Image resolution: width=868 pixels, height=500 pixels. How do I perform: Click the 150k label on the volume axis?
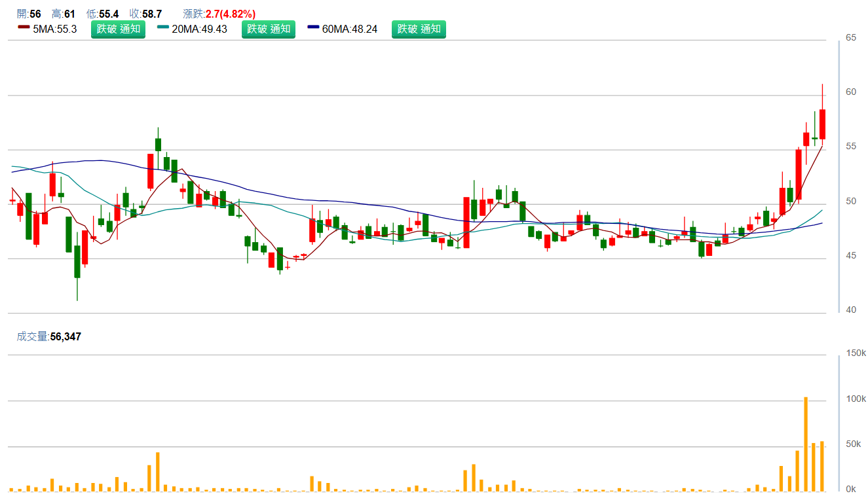(856, 353)
